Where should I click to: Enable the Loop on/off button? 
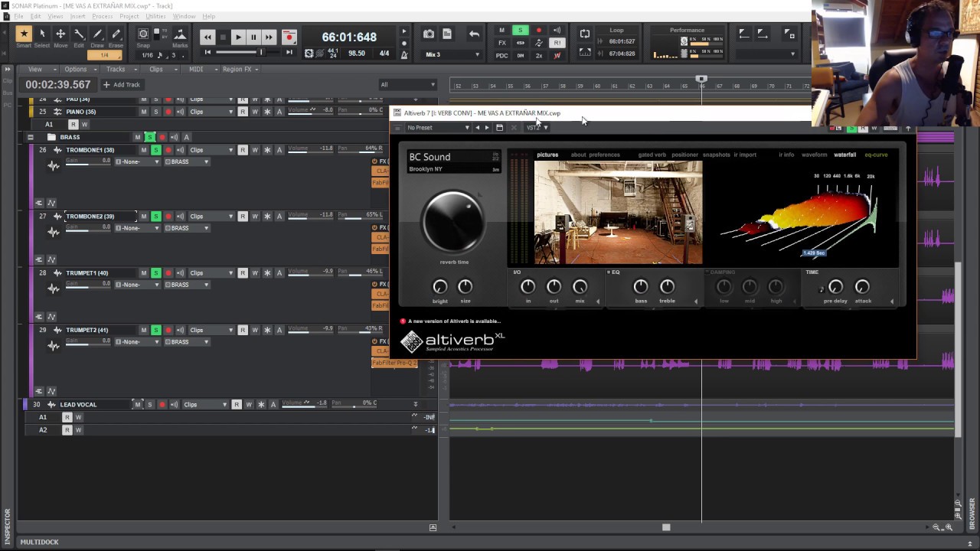(x=585, y=34)
